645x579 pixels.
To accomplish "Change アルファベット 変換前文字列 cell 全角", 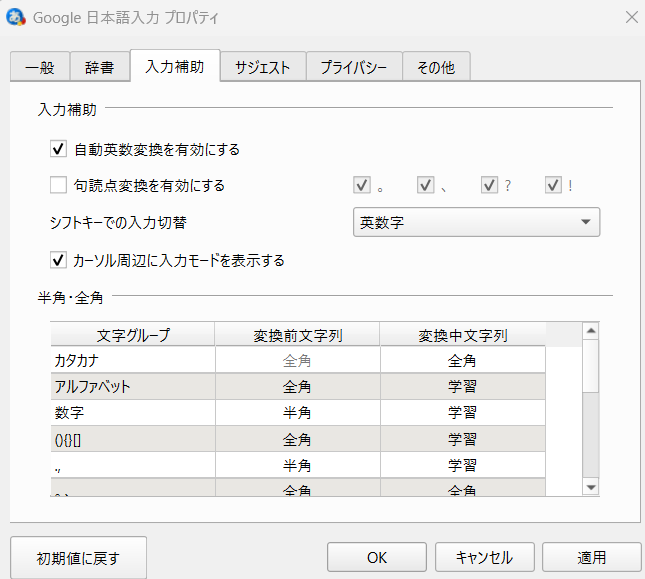I will (297, 387).
